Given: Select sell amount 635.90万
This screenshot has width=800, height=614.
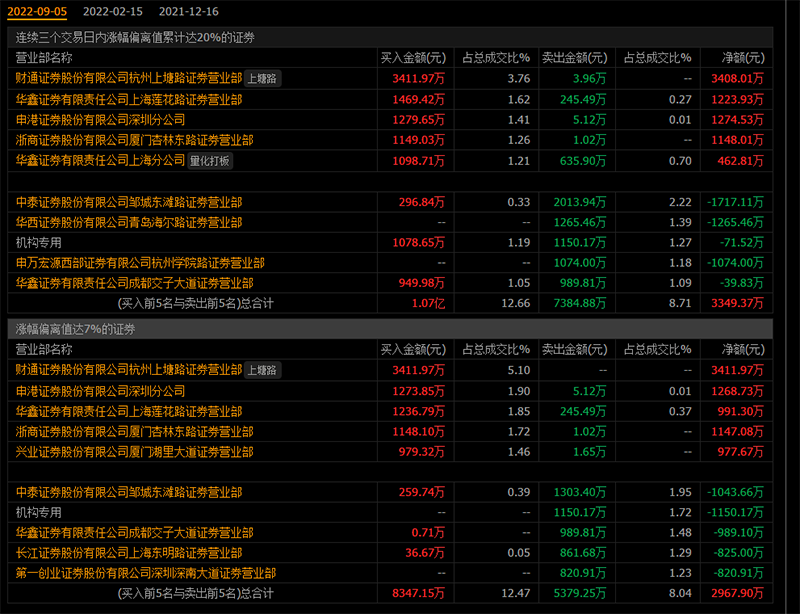Looking at the screenshot, I should click(x=583, y=161).
